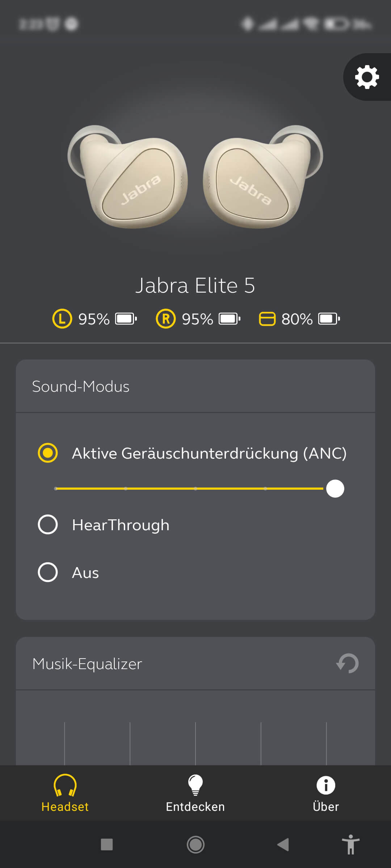The image size is (391, 868).
Task: Select the HearThrough radio option
Action: 48,524
